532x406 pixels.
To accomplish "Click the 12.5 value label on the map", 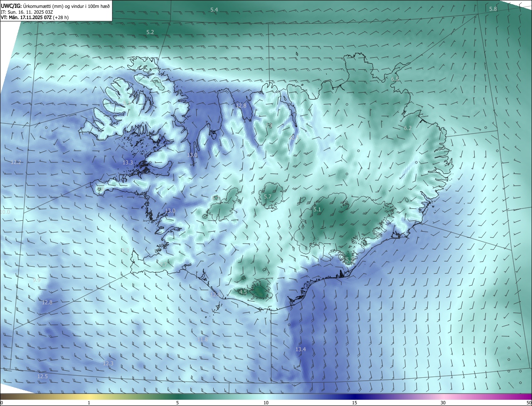I will point(42,376).
